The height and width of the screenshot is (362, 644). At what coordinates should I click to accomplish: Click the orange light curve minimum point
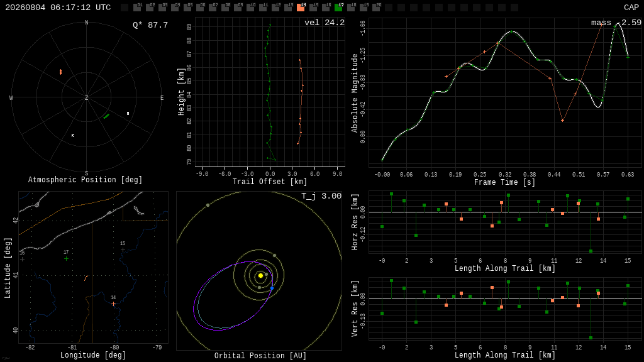click(x=563, y=120)
